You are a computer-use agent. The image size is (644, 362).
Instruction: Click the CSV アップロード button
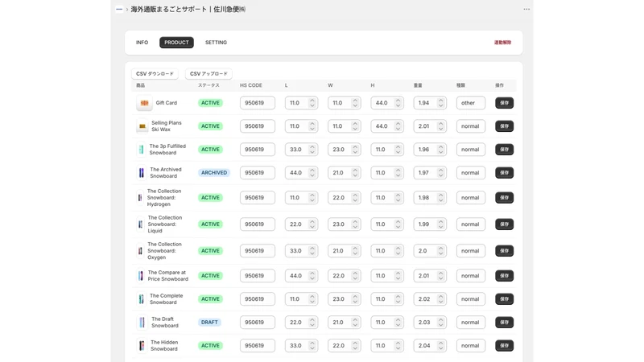click(x=208, y=74)
